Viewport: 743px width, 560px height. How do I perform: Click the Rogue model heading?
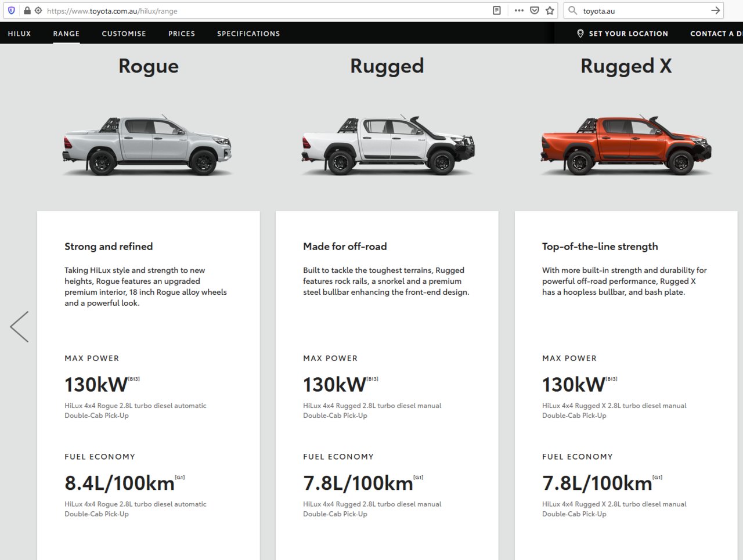click(x=149, y=66)
